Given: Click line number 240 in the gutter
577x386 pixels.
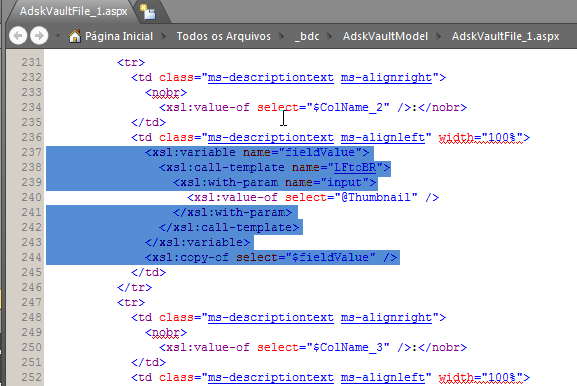Looking at the screenshot, I should click(x=31, y=197).
